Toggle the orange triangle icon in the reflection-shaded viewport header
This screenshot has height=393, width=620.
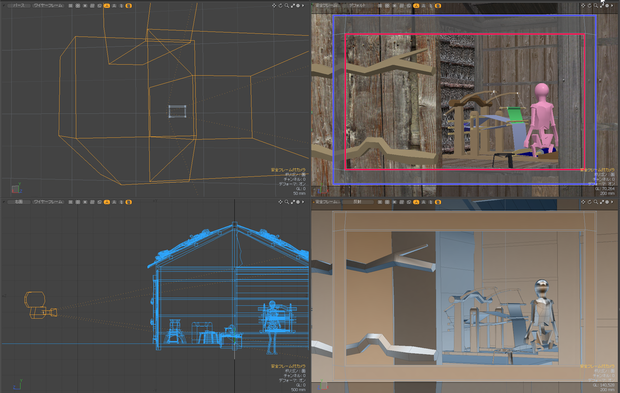(416, 202)
